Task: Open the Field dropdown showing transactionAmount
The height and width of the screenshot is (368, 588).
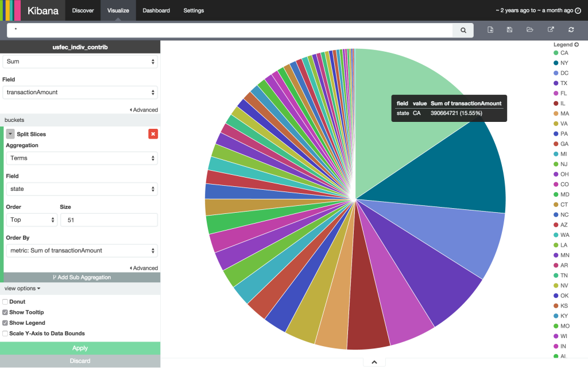Action: (80, 92)
